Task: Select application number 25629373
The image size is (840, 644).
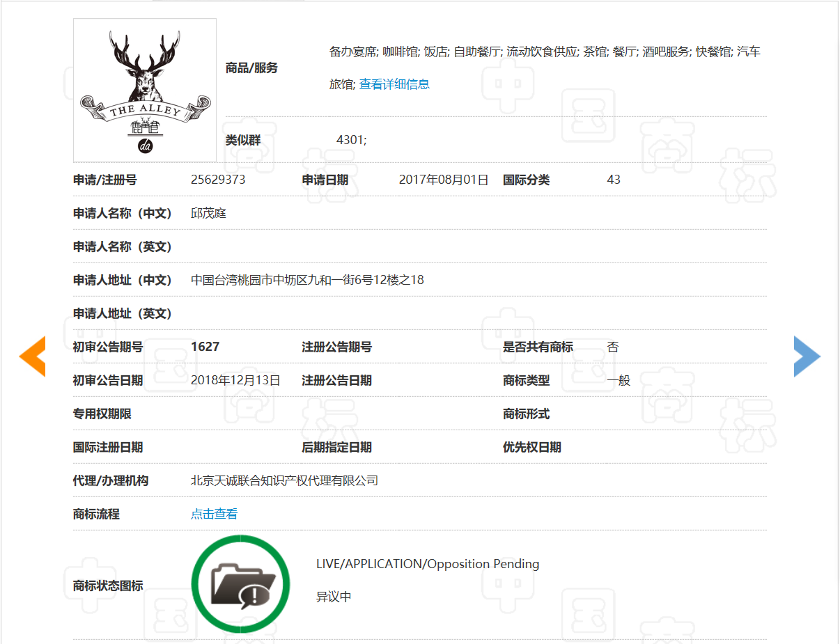Action: [218, 180]
